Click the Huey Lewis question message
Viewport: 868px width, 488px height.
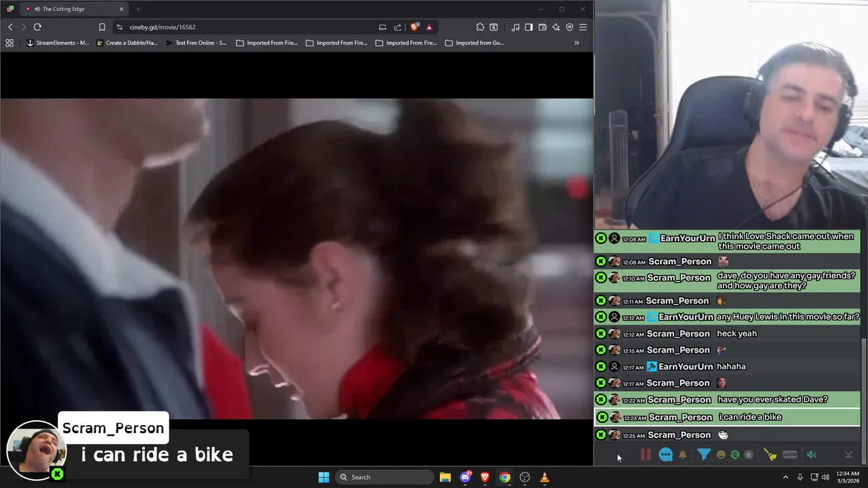point(727,317)
